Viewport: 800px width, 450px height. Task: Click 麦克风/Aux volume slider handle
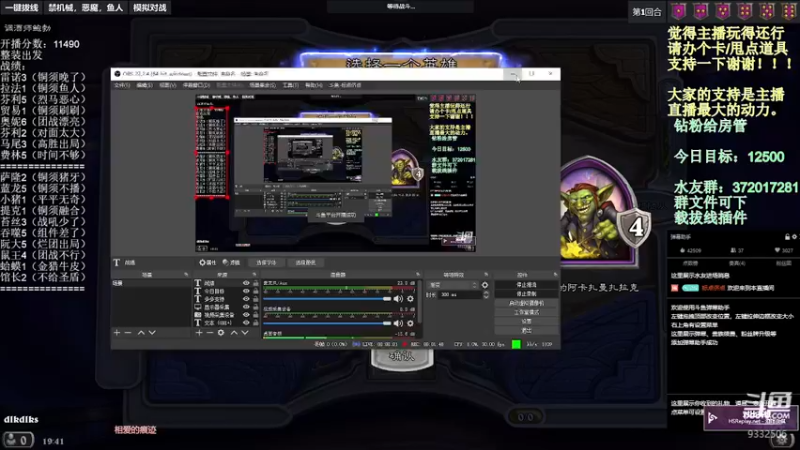[387, 299]
